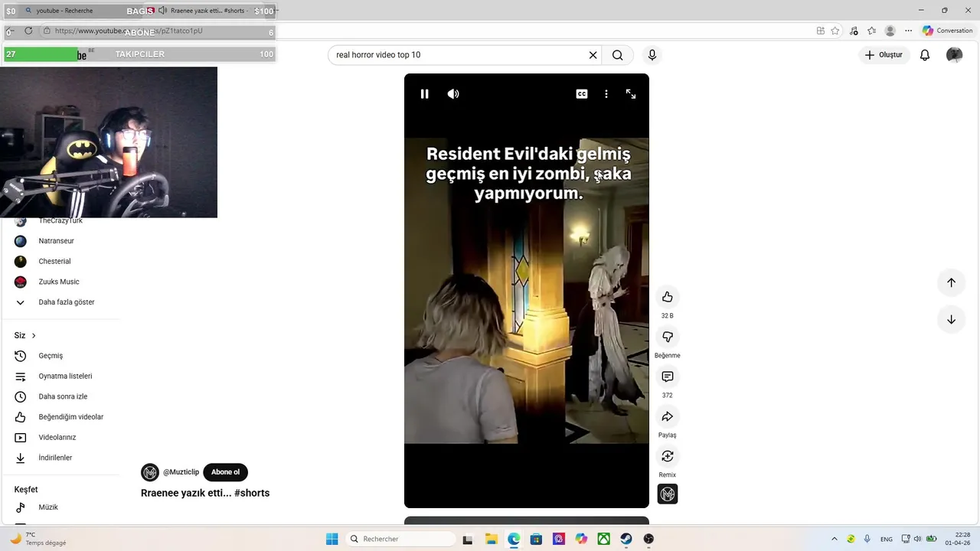
Task: Expand subscriptions with Daha fazla göster
Action: click(x=67, y=302)
